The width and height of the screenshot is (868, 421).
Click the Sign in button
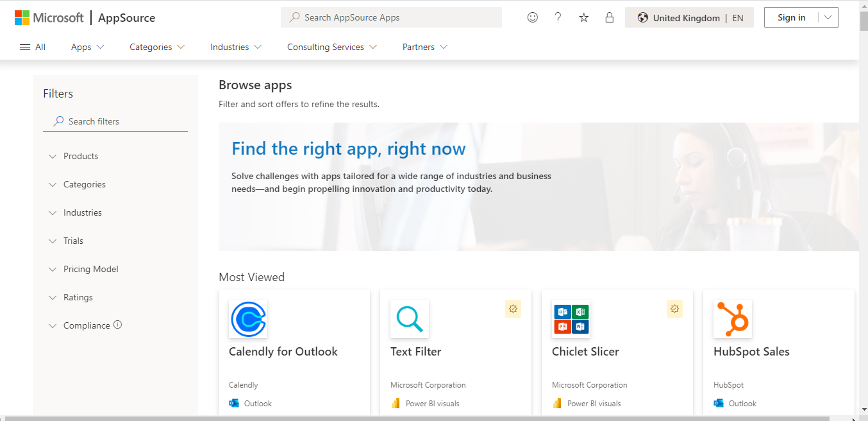pos(791,18)
